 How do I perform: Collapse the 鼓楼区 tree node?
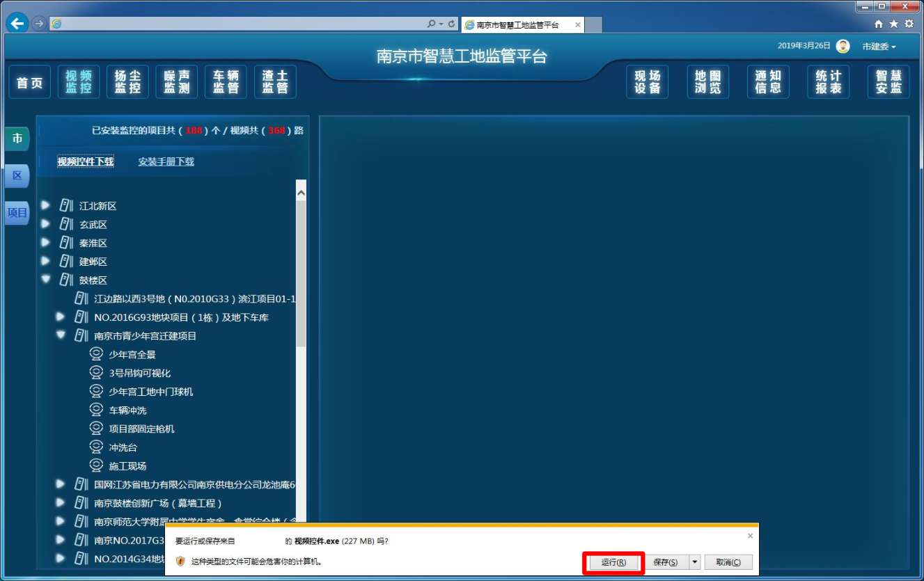click(46, 279)
